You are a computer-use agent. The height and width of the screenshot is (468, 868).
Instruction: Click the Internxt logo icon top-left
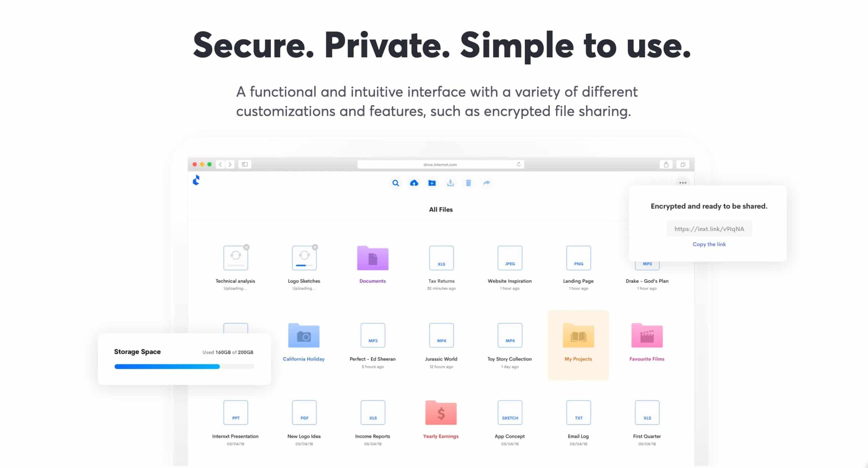point(197,180)
